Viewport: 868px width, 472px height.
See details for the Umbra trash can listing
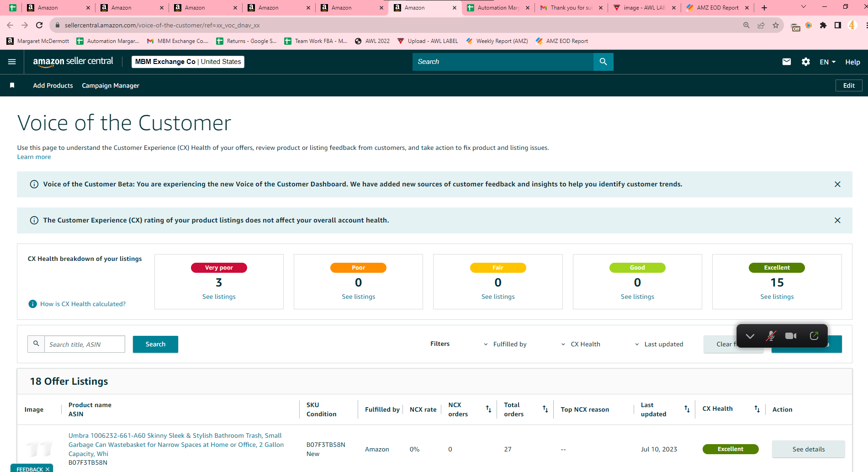(x=809, y=449)
